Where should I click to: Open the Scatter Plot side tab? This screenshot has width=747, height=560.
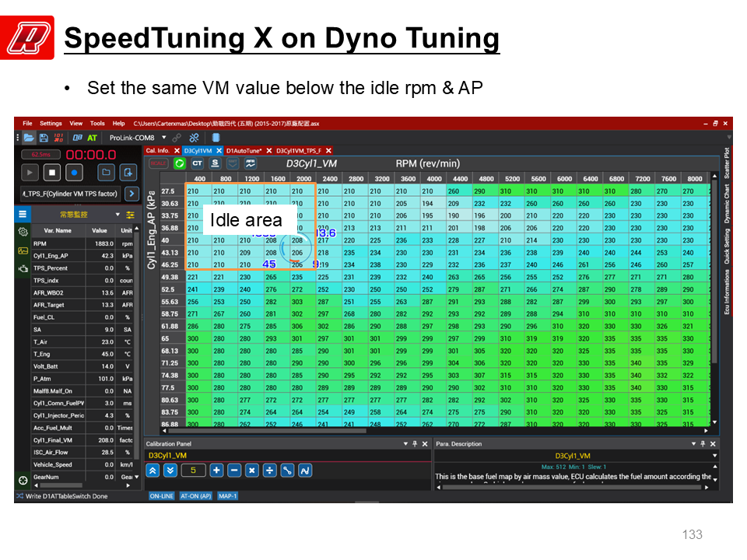tap(727, 163)
